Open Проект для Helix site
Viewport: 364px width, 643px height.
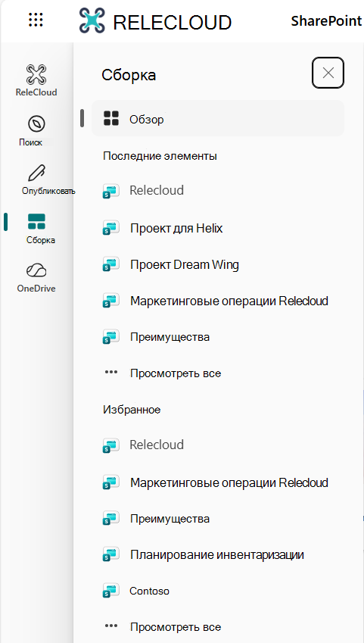point(176,228)
